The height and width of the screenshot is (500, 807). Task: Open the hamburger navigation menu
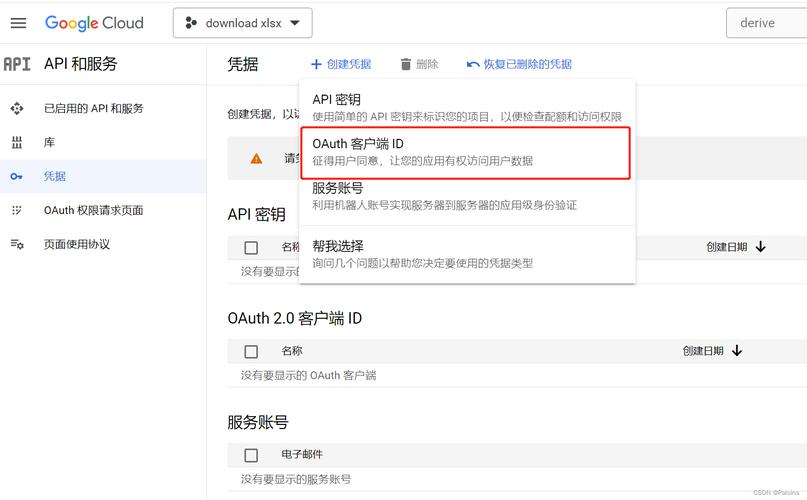[18, 23]
